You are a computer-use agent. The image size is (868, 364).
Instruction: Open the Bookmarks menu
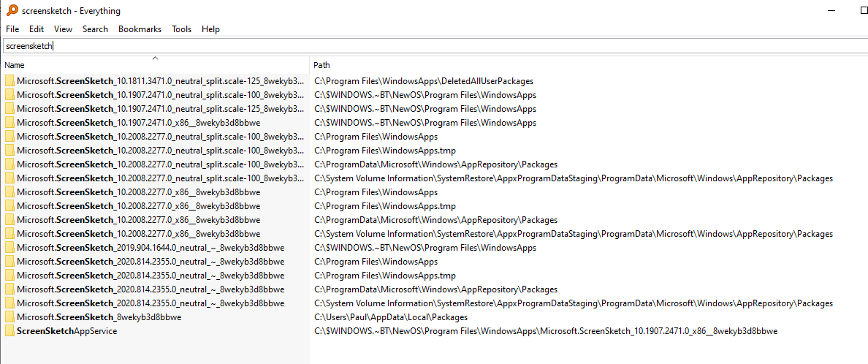(x=138, y=29)
